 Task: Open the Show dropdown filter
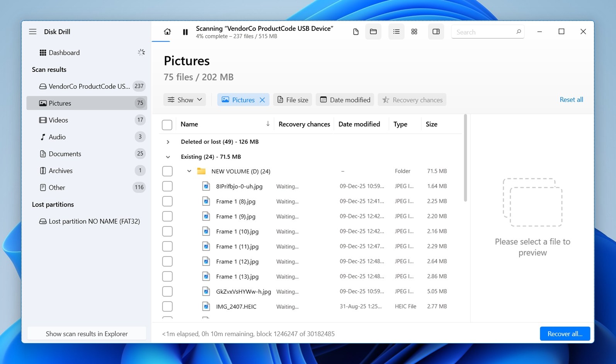tap(185, 100)
